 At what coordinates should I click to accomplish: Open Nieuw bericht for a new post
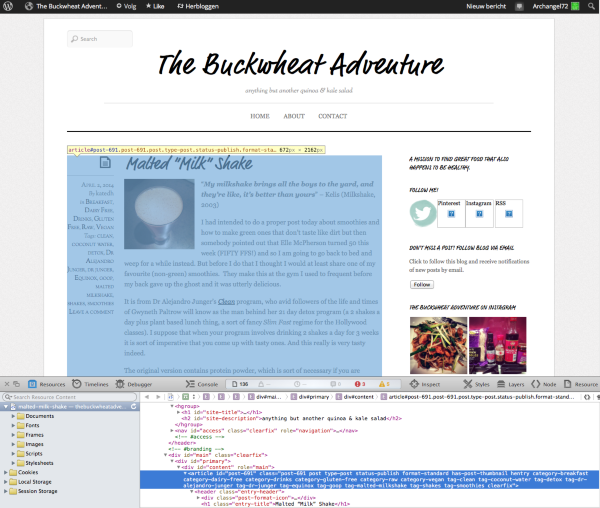click(486, 6)
